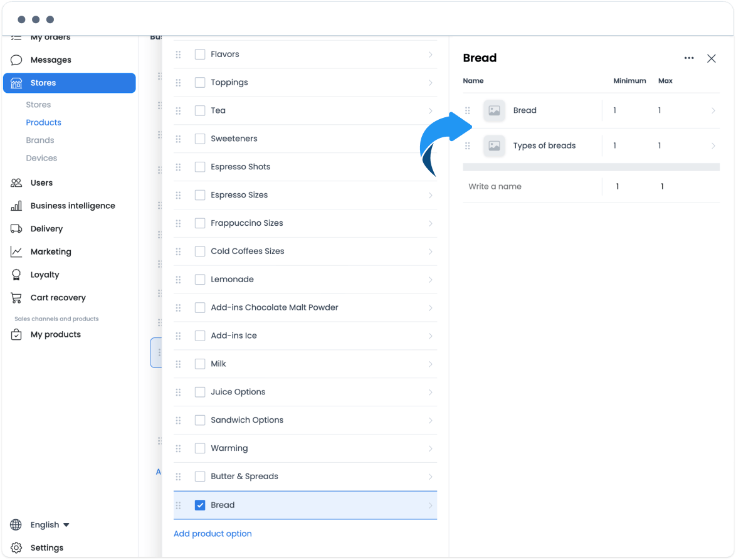
Task: Open Types of breads item chevron
Action: tap(713, 146)
